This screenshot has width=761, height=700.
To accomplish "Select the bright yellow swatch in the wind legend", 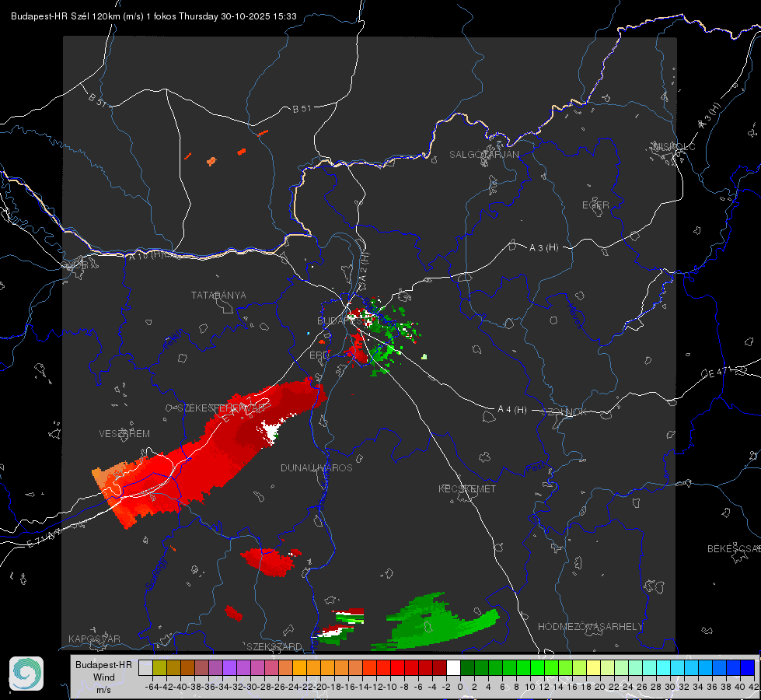I will point(594,667).
